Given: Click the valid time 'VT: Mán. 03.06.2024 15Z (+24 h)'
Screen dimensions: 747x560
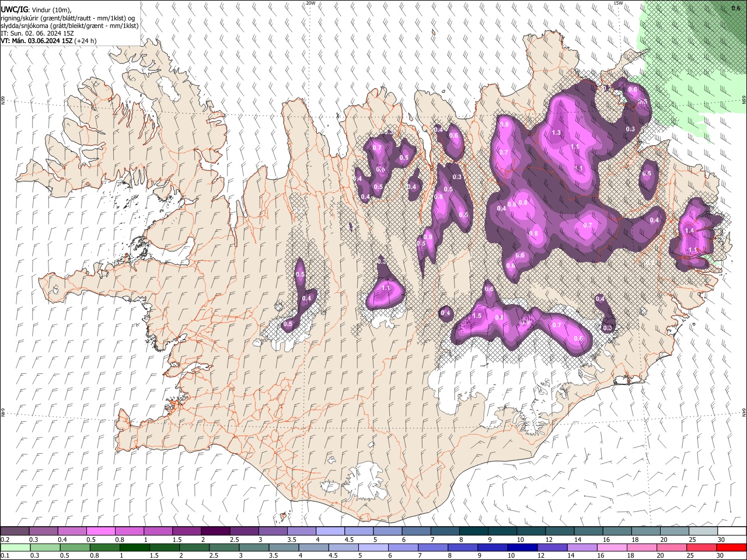Looking at the screenshot, I should 49,41.
